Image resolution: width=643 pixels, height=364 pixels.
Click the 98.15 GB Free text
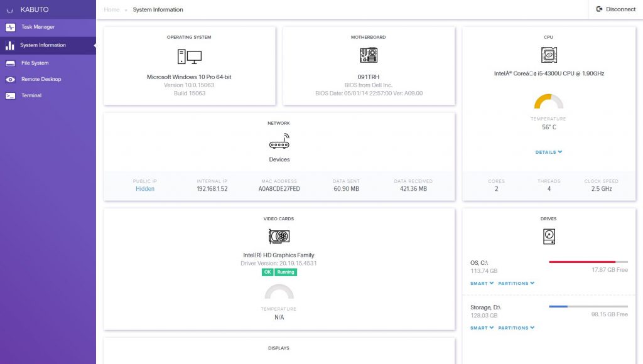pos(610,314)
